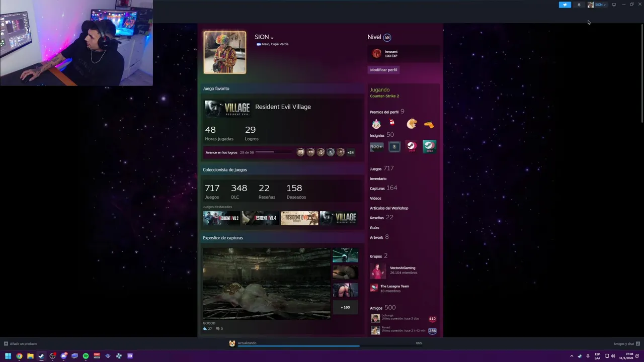
Task: Open the SION account dropdown in title bar
Action: [597, 5]
